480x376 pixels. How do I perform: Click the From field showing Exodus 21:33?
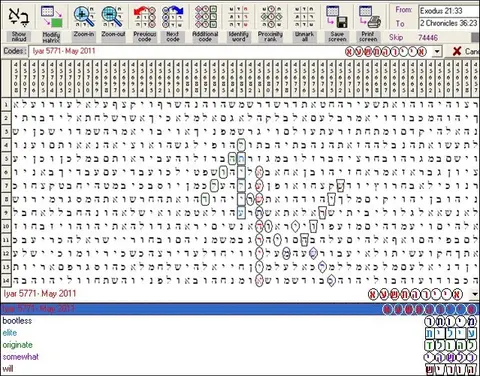(449, 11)
